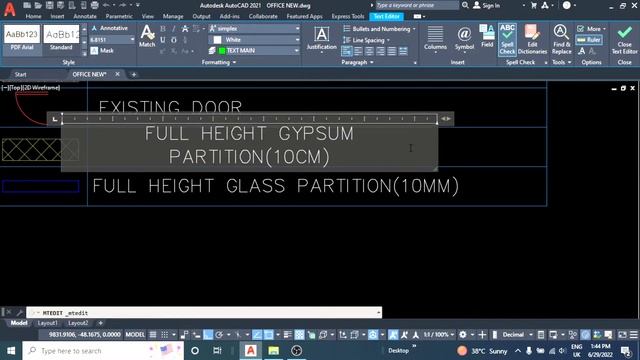Apply left paragraph alignment icon
This screenshot has height=360, width=640.
coord(358,51)
